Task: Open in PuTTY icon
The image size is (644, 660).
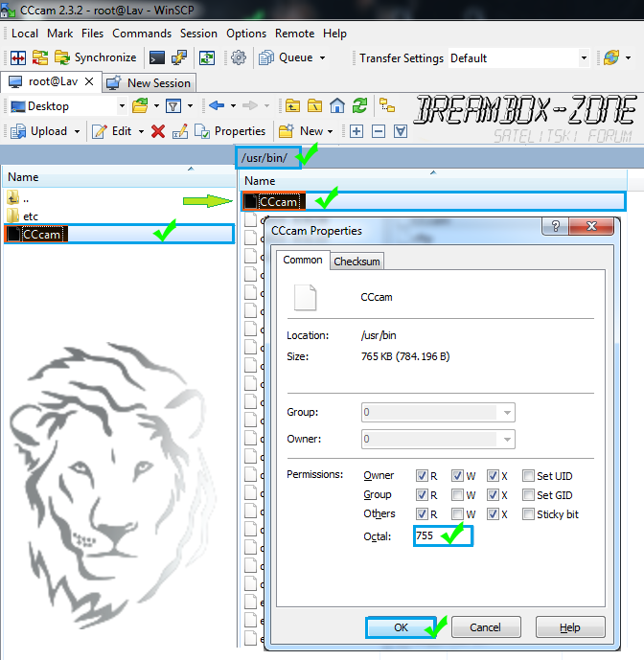Action: click(x=179, y=57)
